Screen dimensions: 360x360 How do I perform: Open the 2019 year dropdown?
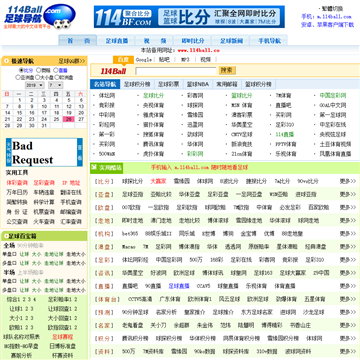tap(34, 85)
